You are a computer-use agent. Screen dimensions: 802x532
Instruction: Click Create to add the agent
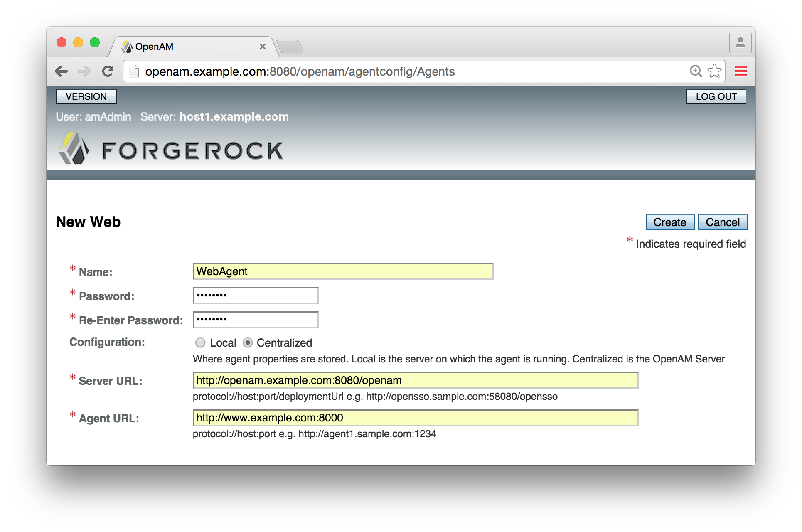click(670, 222)
